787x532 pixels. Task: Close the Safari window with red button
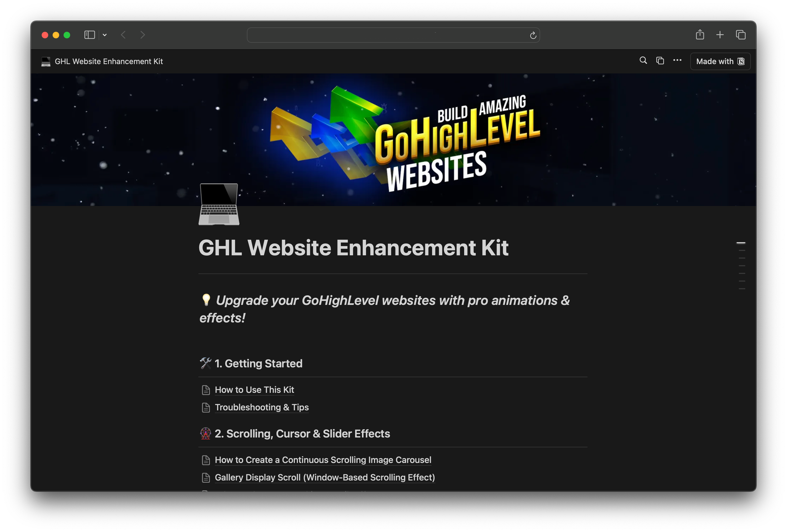45,35
